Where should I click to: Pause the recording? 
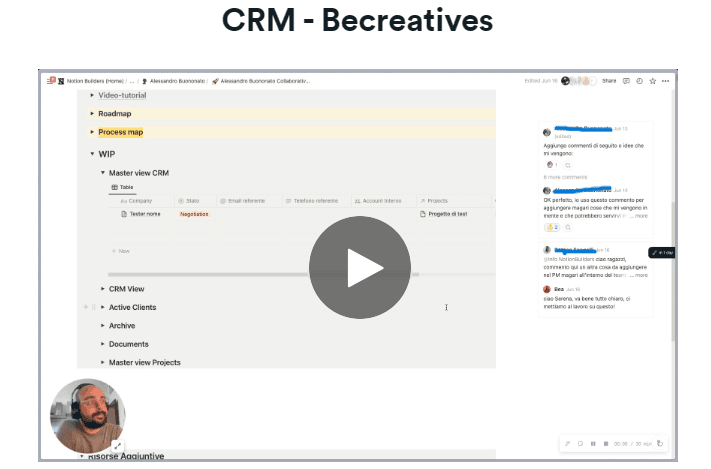pos(593,444)
